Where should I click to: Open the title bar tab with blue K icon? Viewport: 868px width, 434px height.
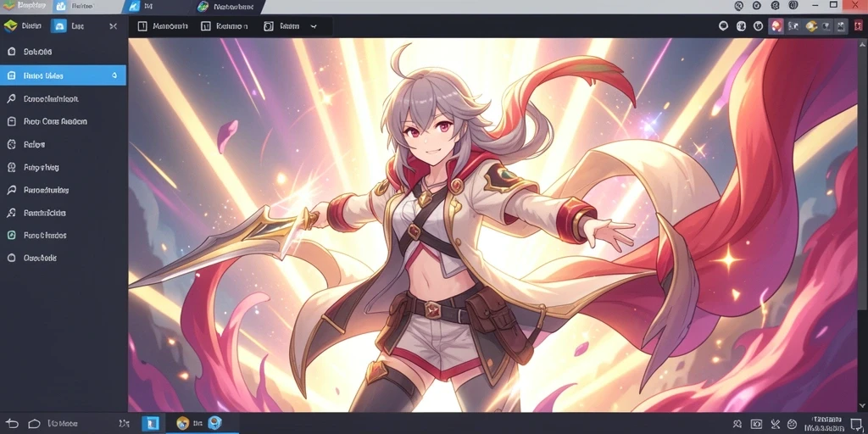[x=155, y=6]
